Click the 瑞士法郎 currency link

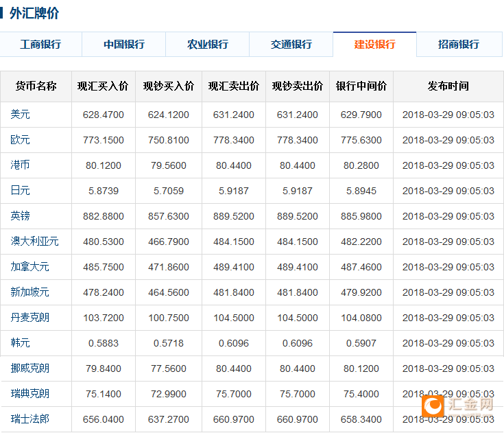[30, 419]
